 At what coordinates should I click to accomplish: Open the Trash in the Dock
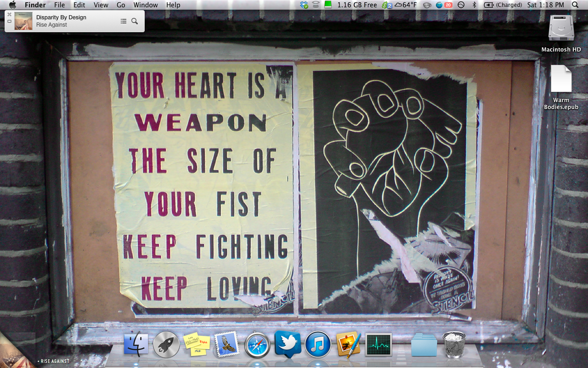coord(454,345)
